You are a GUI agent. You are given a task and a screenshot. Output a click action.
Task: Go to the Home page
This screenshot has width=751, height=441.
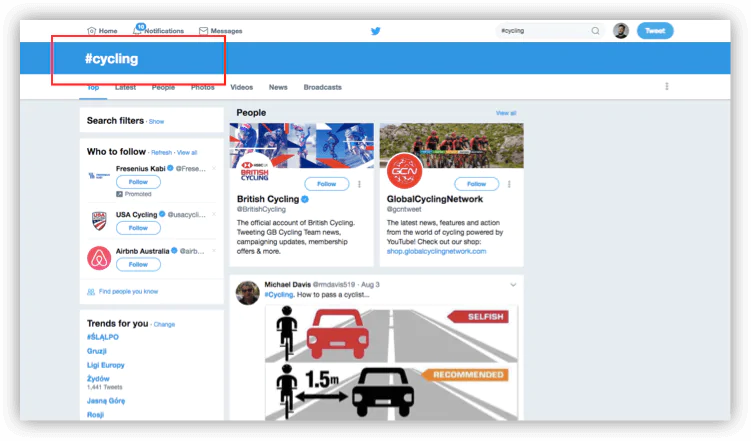point(102,31)
